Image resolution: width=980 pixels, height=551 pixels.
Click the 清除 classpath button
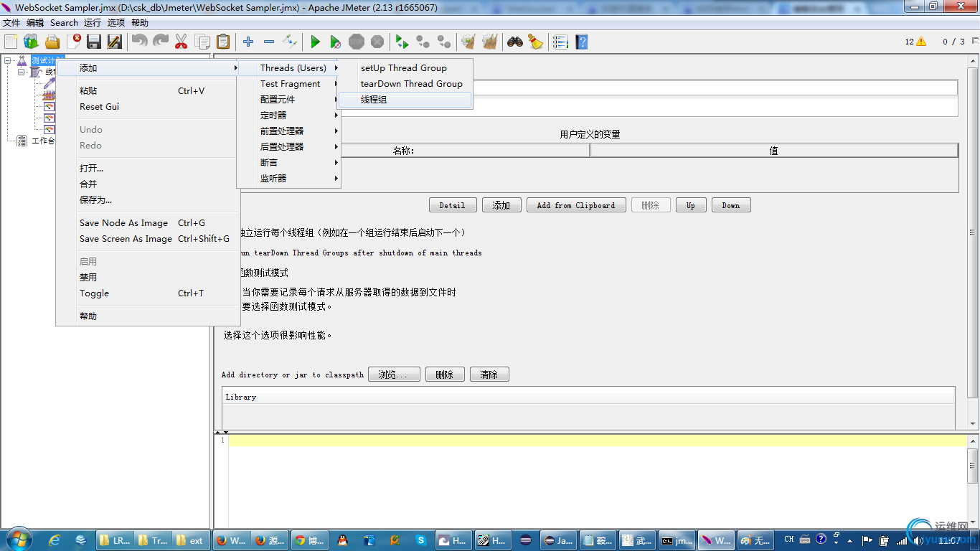coord(489,375)
